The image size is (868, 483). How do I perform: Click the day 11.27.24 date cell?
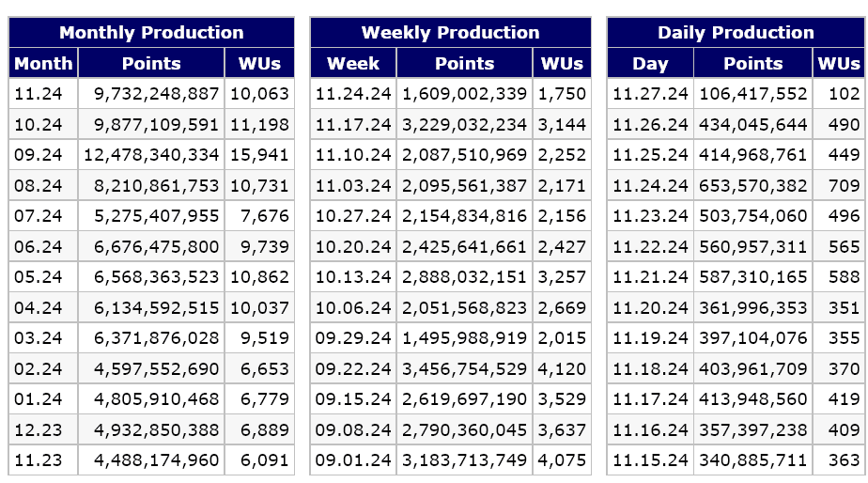coord(650,94)
